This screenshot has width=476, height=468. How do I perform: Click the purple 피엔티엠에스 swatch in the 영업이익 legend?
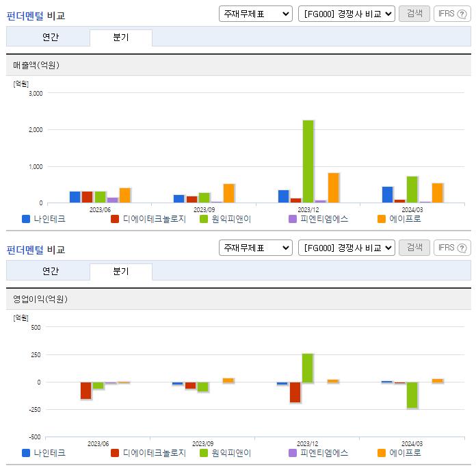coord(292,453)
